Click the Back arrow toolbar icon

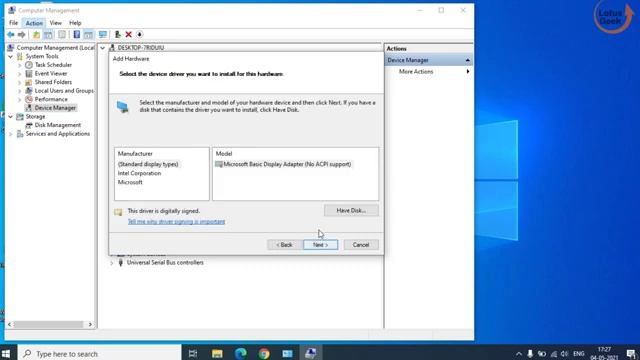[11, 35]
